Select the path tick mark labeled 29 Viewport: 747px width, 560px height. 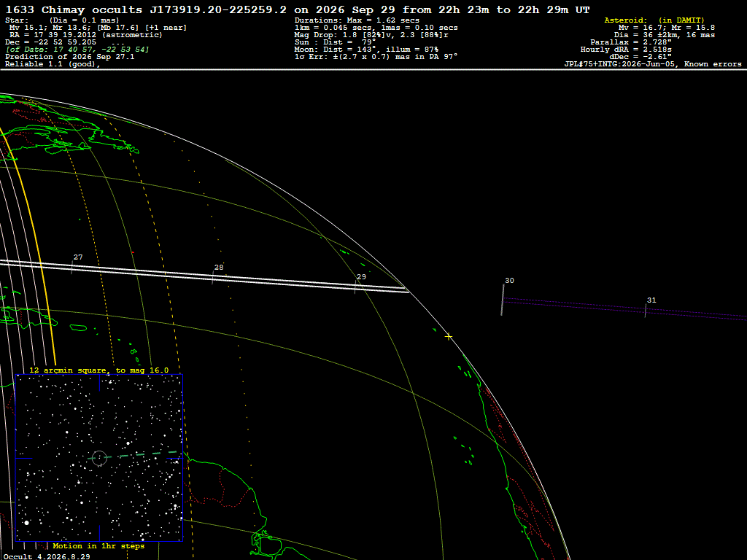(x=355, y=287)
